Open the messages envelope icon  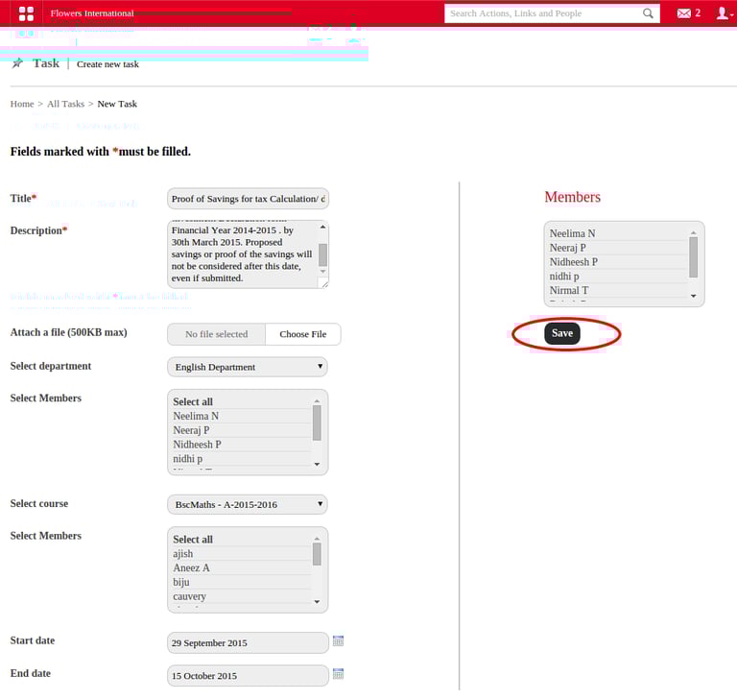click(684, 13)
